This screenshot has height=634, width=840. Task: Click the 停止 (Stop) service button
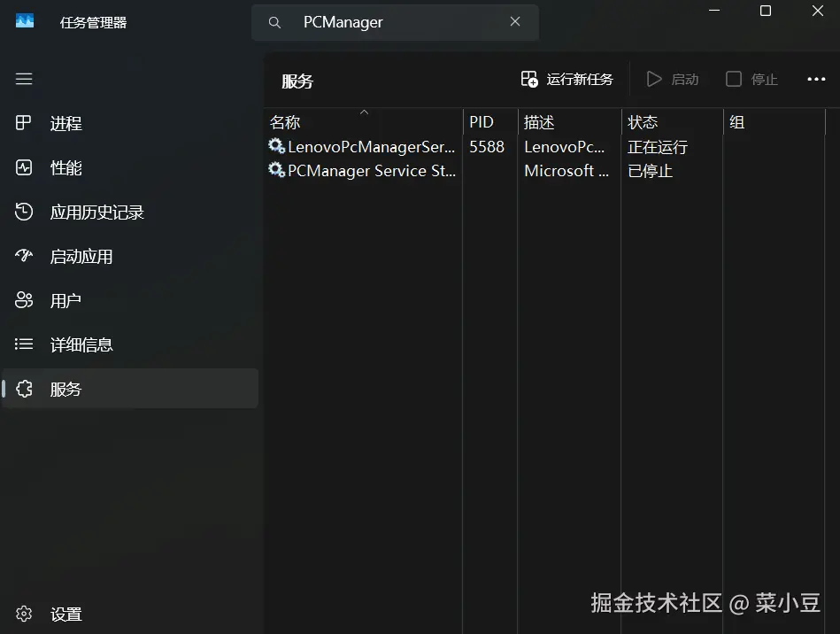751,80
